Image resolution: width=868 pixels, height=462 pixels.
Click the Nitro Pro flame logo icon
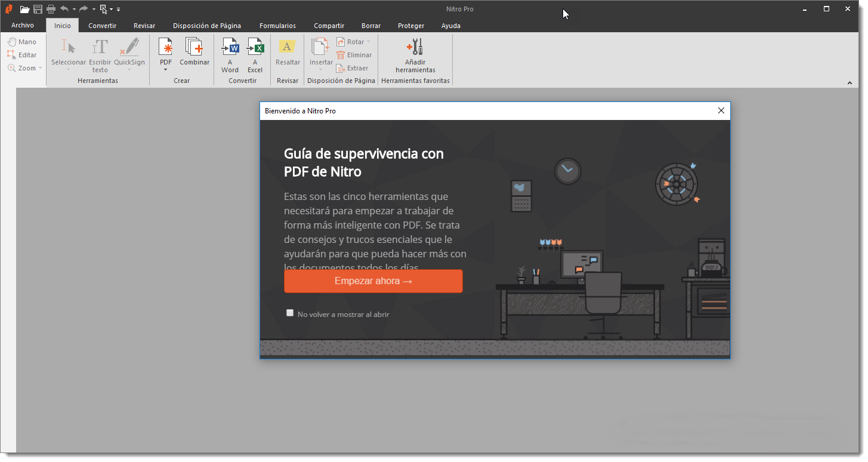[x=9, y=9]
